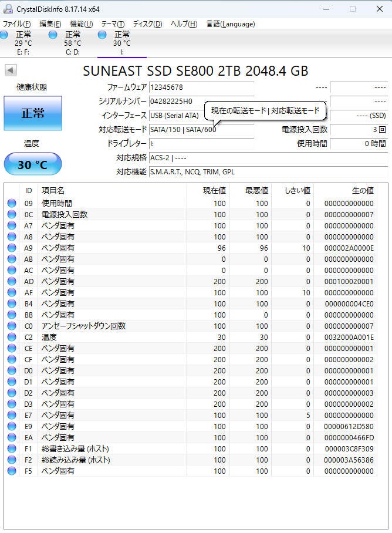This screenshot has height=533, width=392.
Task: Click status orb for 温度 row C2
Action: click(12, 337)
